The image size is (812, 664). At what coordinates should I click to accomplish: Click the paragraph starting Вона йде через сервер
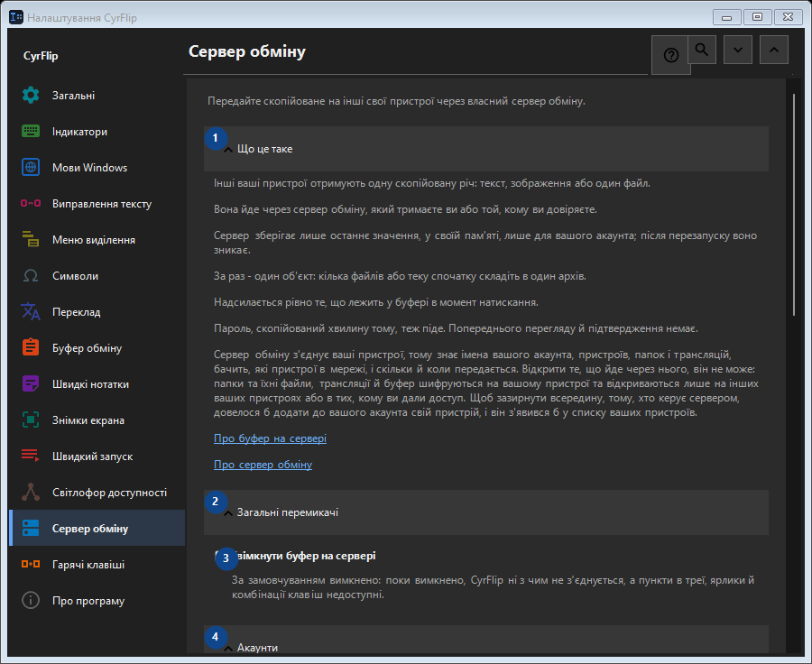[405, 209]
